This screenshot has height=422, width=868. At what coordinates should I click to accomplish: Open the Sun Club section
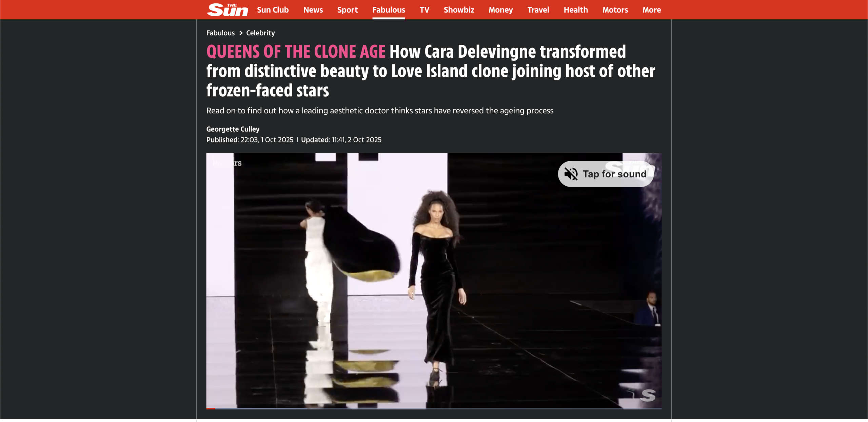(x=273, y=10)
